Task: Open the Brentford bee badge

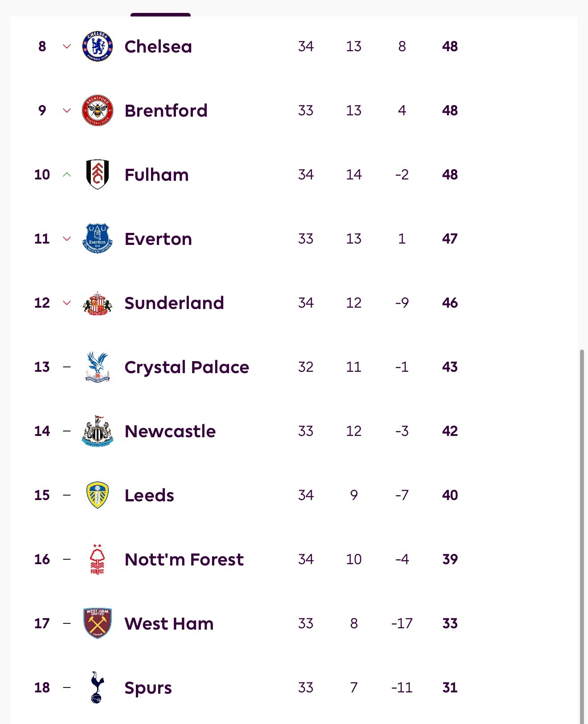Action: [x=98, y=110]
